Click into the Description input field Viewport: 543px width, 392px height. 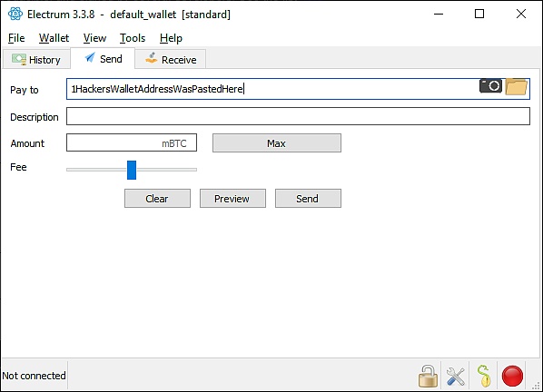[x=298, y=116]
